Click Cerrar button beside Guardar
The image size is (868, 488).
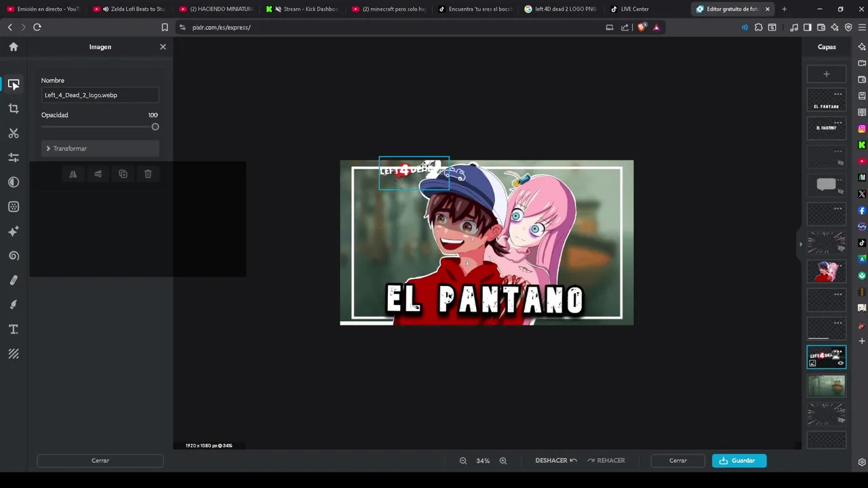point(678,461)
